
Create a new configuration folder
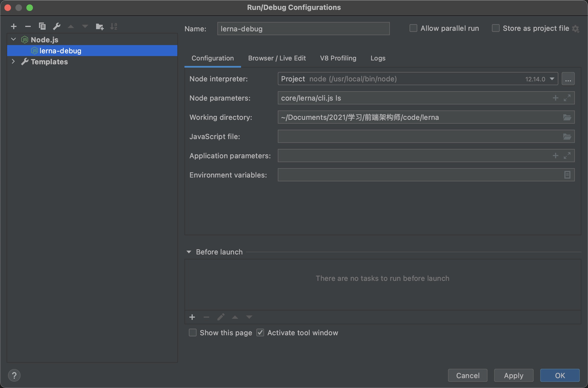coord(99,27)
